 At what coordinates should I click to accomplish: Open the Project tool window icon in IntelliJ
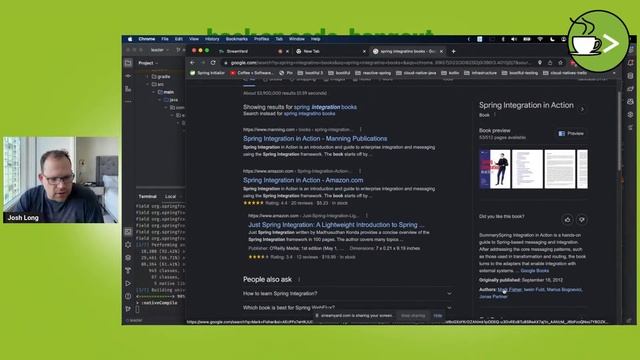(128, 63)
